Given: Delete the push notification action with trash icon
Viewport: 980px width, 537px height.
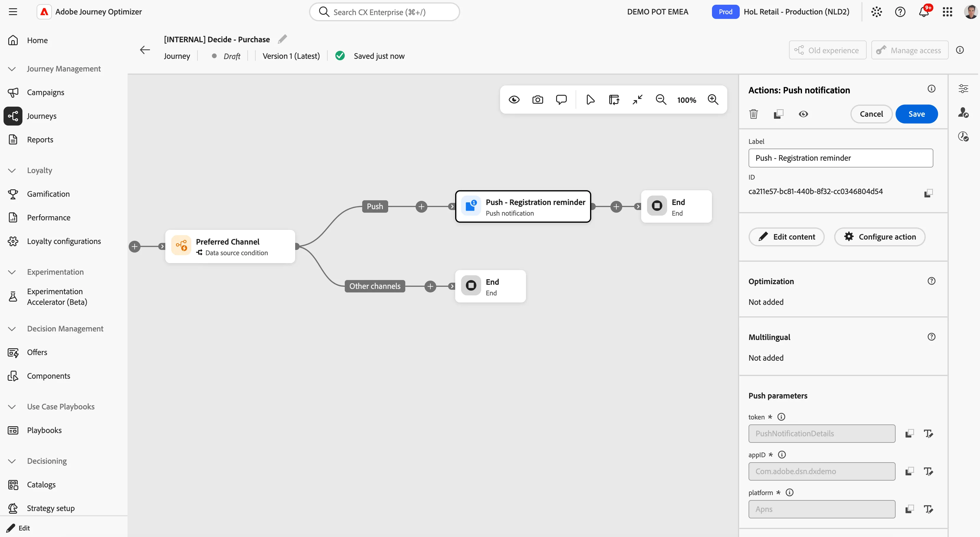Looking at the screenshot, I should (x=754, y=114).
